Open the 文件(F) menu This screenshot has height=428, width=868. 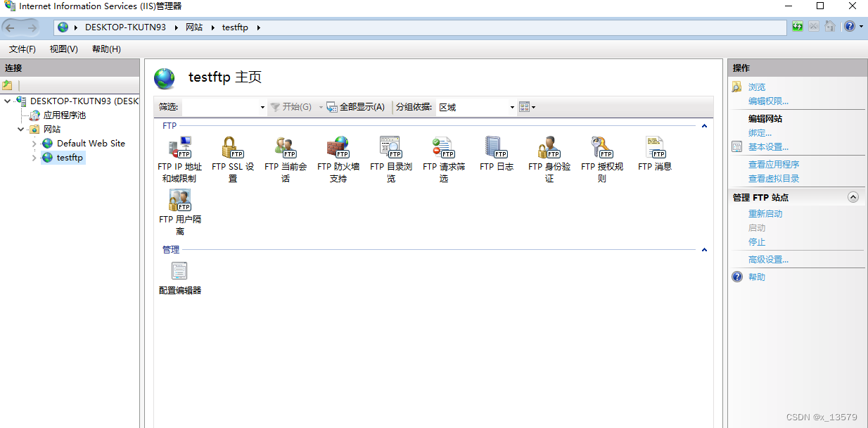[23, 49]
